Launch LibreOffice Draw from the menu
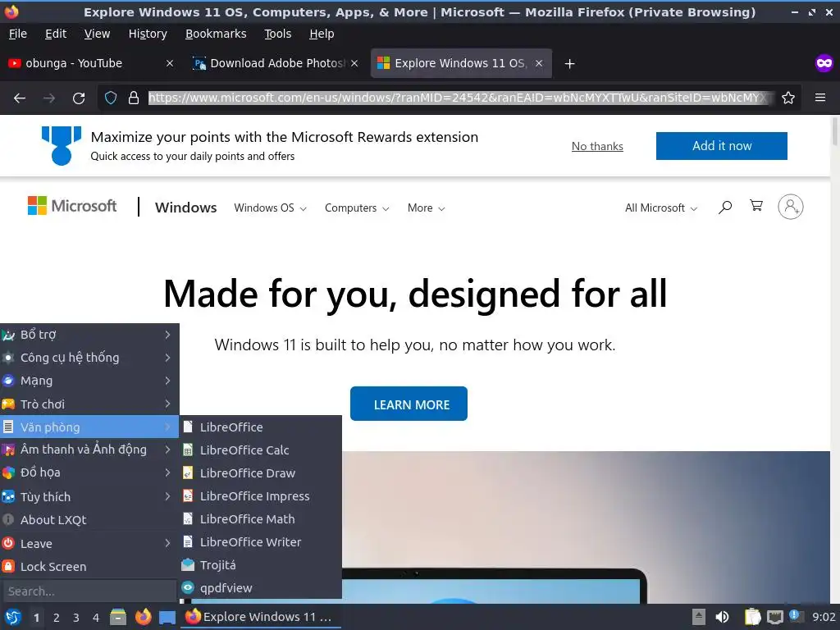Screen dimensions: 840x630 point(261,473)
